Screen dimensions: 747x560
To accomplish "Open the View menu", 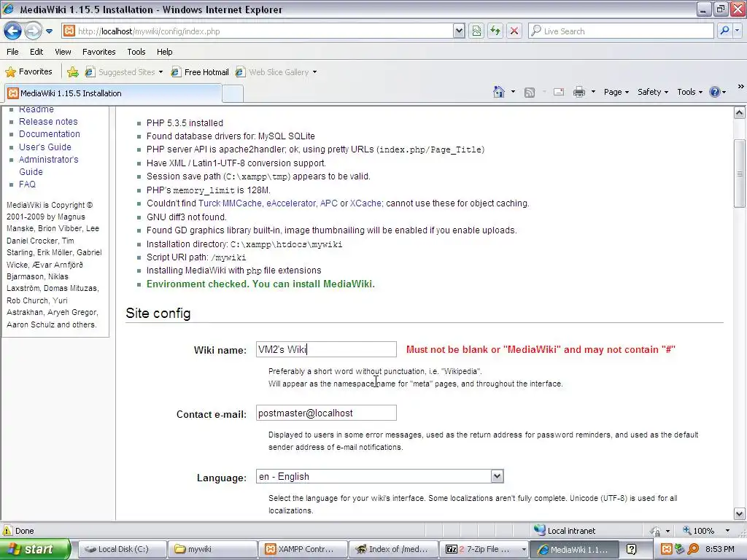I will coord(63,52).
